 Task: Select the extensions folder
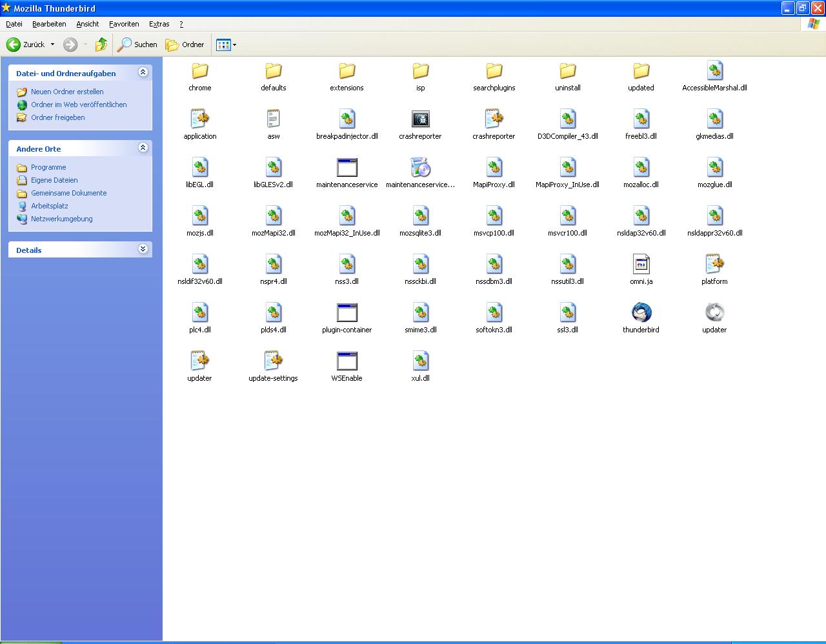pyautogui.click(x=347, y=71)
